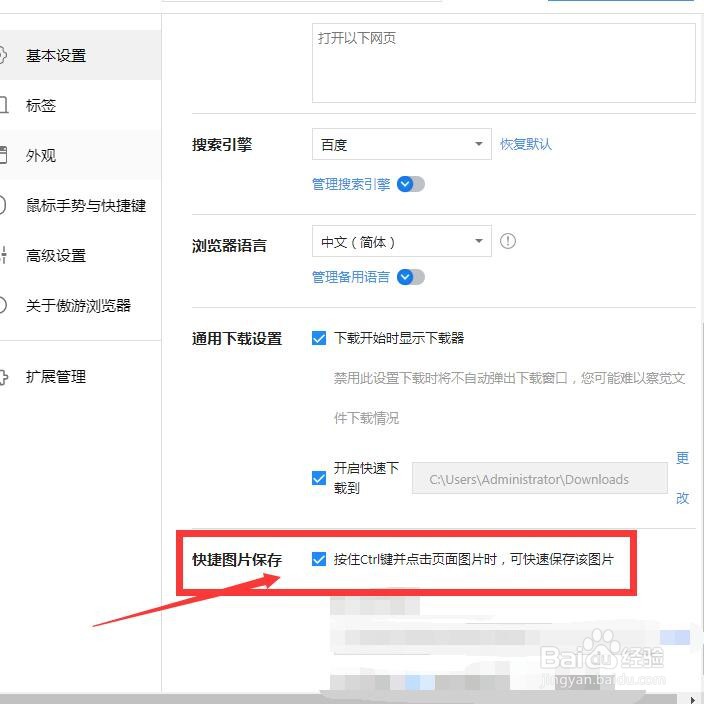
Task: Open the 基本设置 settings section
Action: point(80,55)
